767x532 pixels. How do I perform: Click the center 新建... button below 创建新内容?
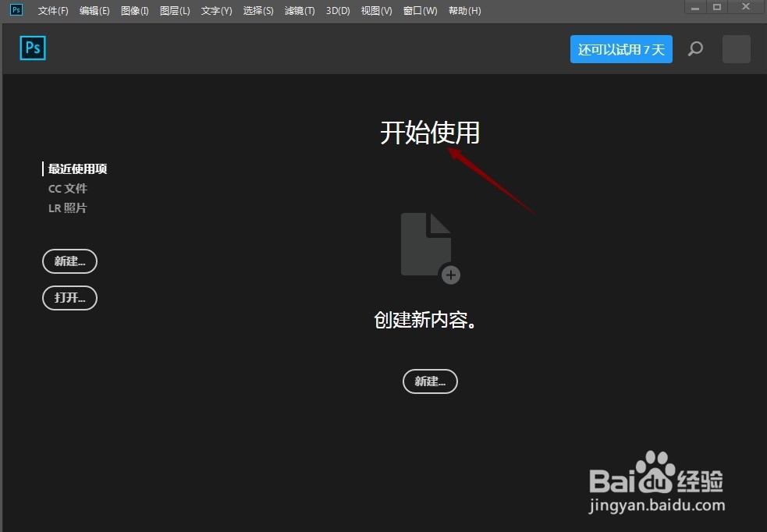[x=430, y=381]
